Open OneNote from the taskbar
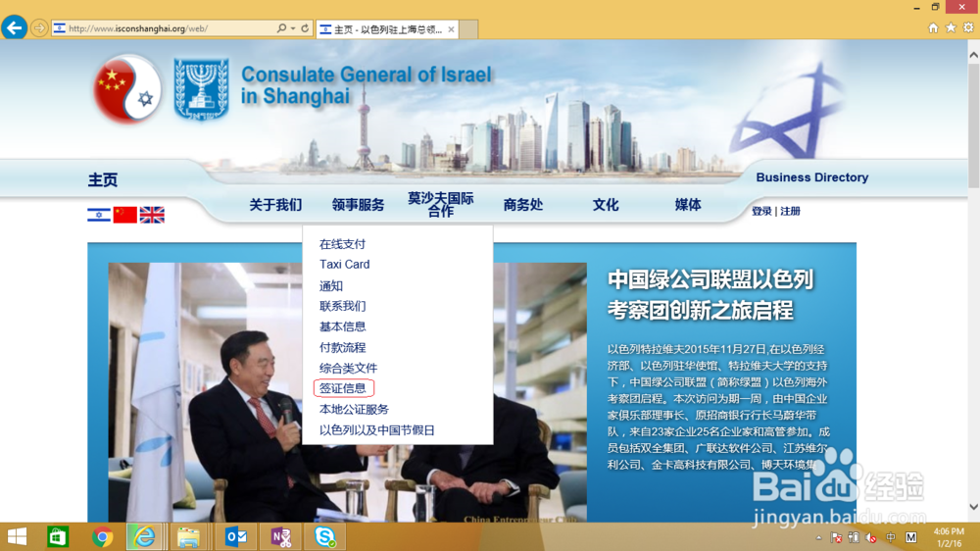The height and width of the screenshot is (551, 980). pos(280,536)
